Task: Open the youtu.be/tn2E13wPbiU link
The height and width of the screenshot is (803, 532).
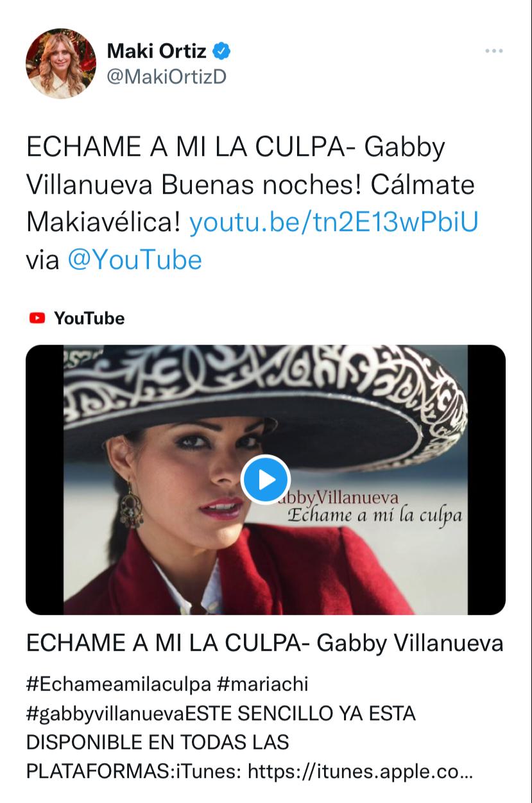Action: point(334,222)
